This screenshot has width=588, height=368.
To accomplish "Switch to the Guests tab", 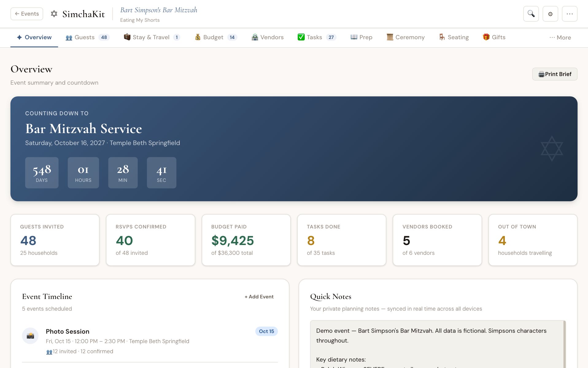I will pyautogui.click(x=87, y=37).
